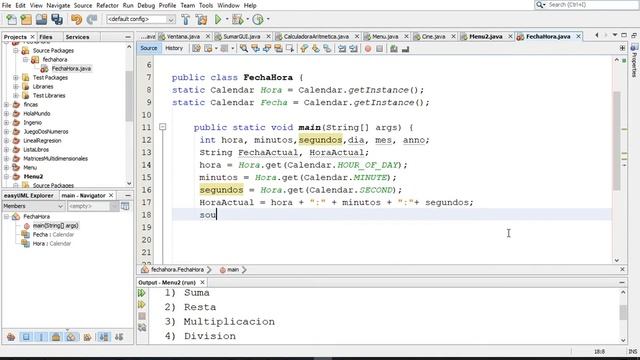
Task: Open the Debug Project dropdown arrow
Action: [x=247, y=19]
